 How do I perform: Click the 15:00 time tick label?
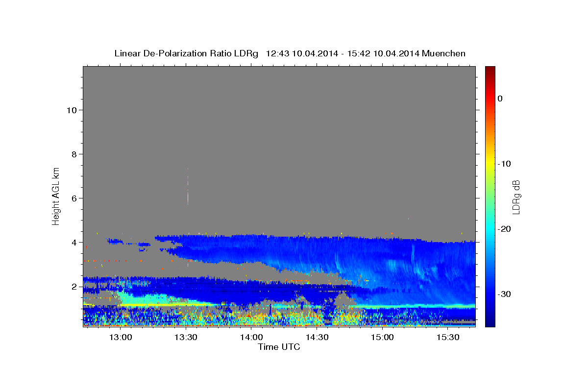tap(382, 338)
